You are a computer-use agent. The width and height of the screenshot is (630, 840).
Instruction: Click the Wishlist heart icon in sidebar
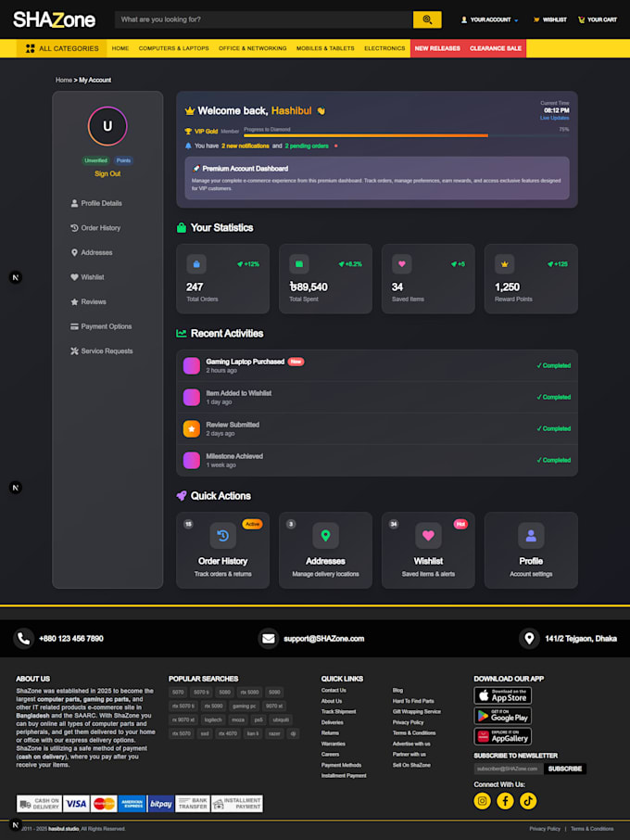74,277
